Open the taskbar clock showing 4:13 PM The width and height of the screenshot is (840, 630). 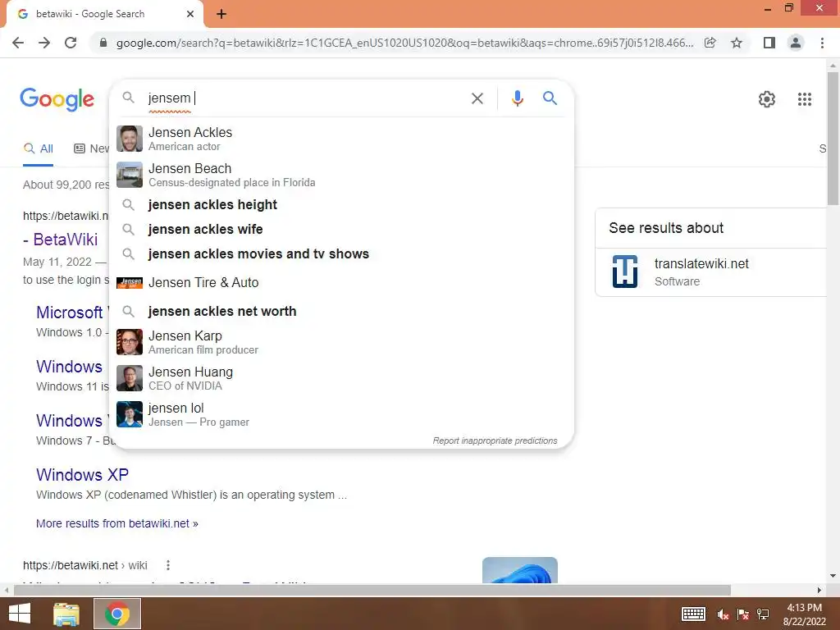coord(804,614)
